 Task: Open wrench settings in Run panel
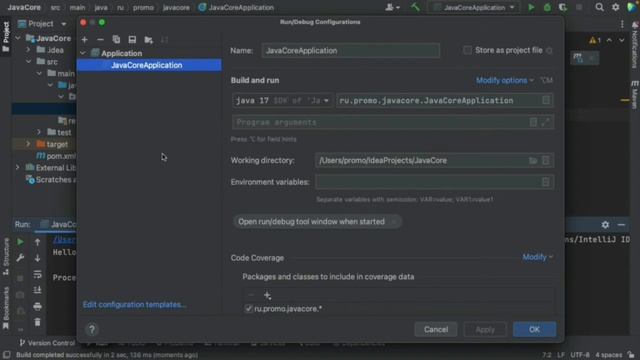point(20,258)
